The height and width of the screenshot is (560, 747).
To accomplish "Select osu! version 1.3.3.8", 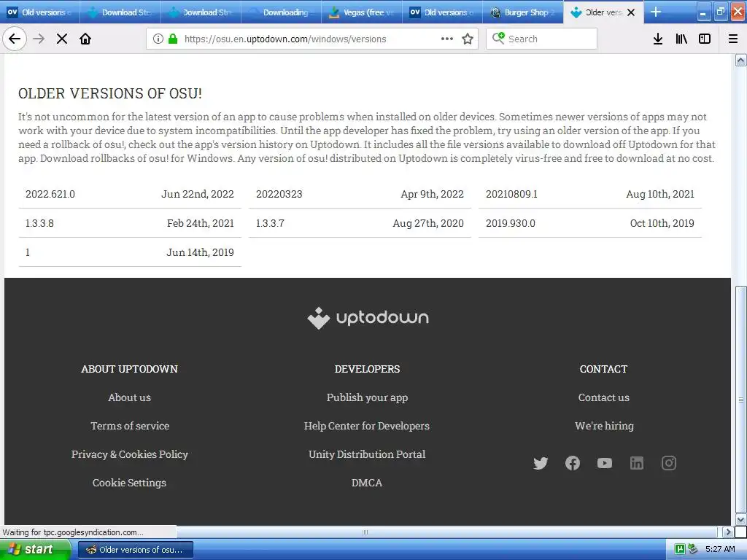I will tap(130, 223).
